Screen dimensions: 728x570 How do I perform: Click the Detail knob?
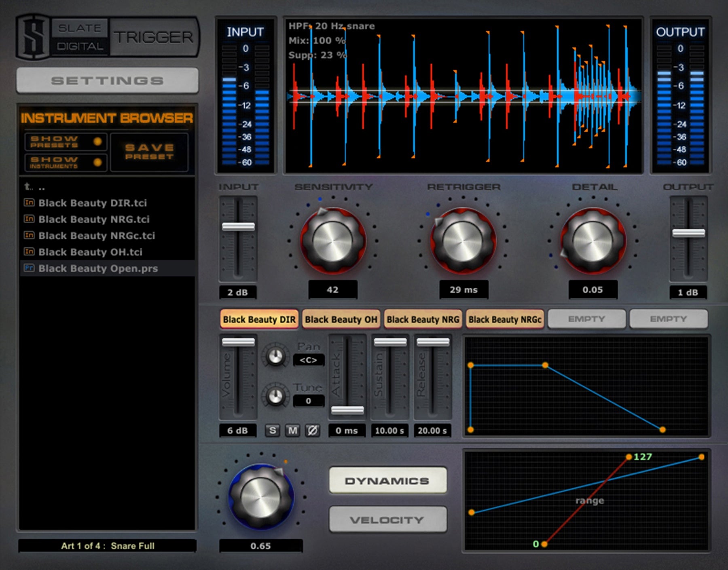[593, 241]
